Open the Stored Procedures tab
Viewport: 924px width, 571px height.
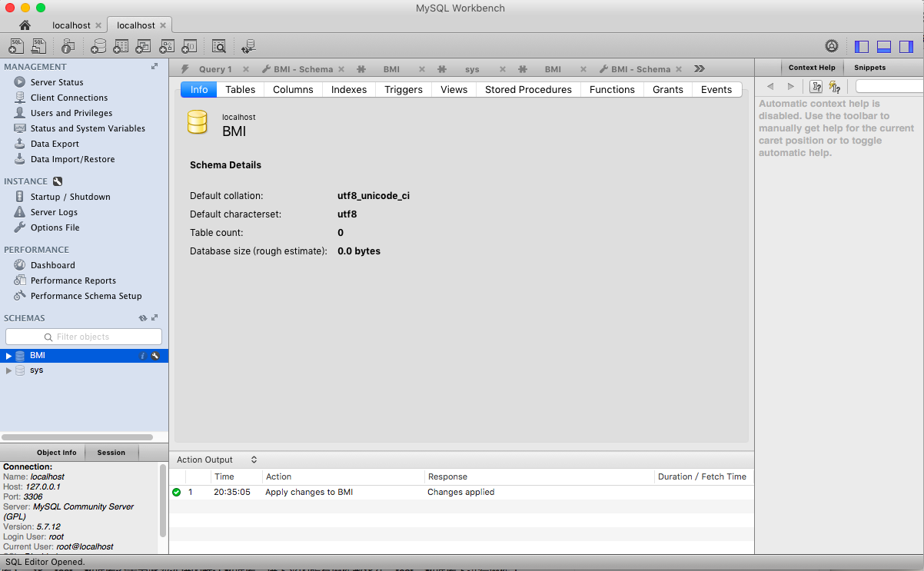(529, 90)
